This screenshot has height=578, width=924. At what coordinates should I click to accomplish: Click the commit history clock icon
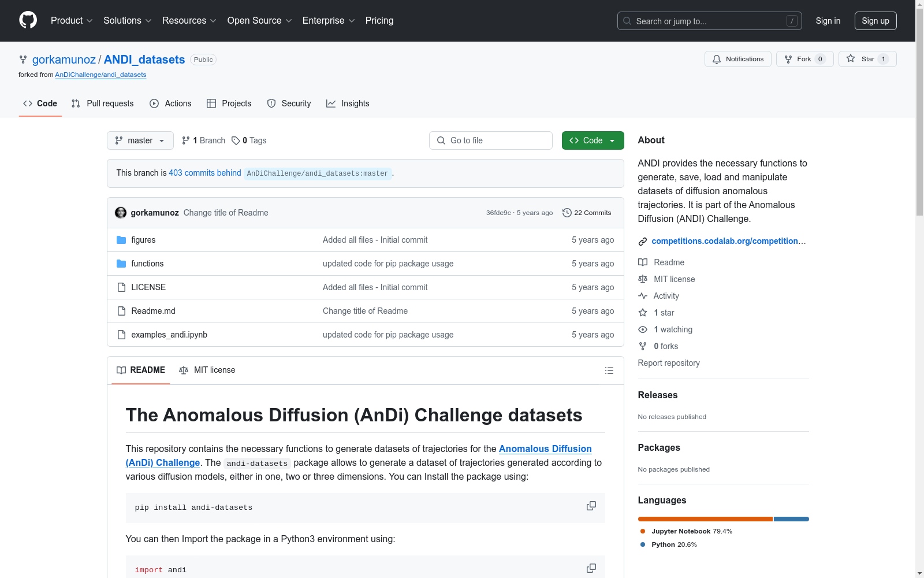tap(567, 213)
